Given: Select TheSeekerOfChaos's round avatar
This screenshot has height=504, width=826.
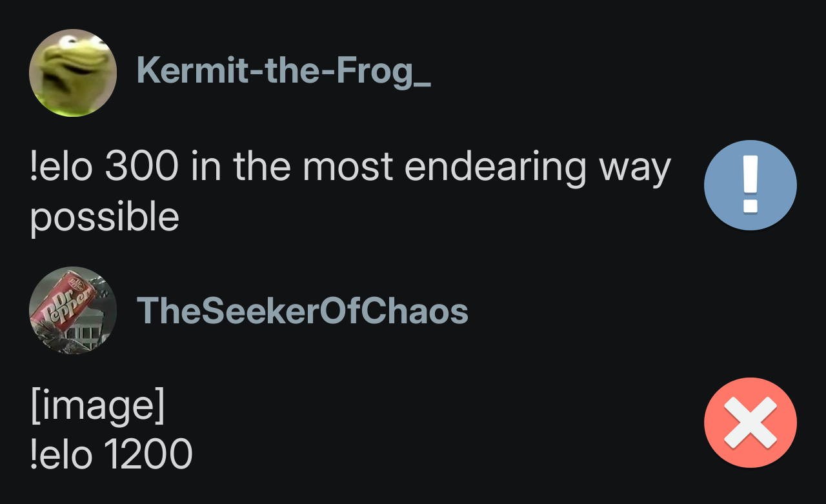Looking at the screenshot, I should point(73,310).
